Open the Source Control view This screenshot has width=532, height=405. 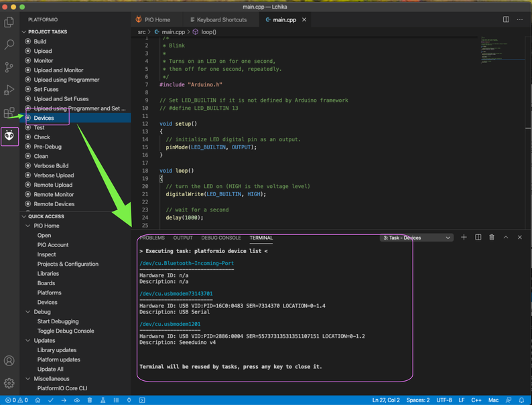(x=9, y=67)
